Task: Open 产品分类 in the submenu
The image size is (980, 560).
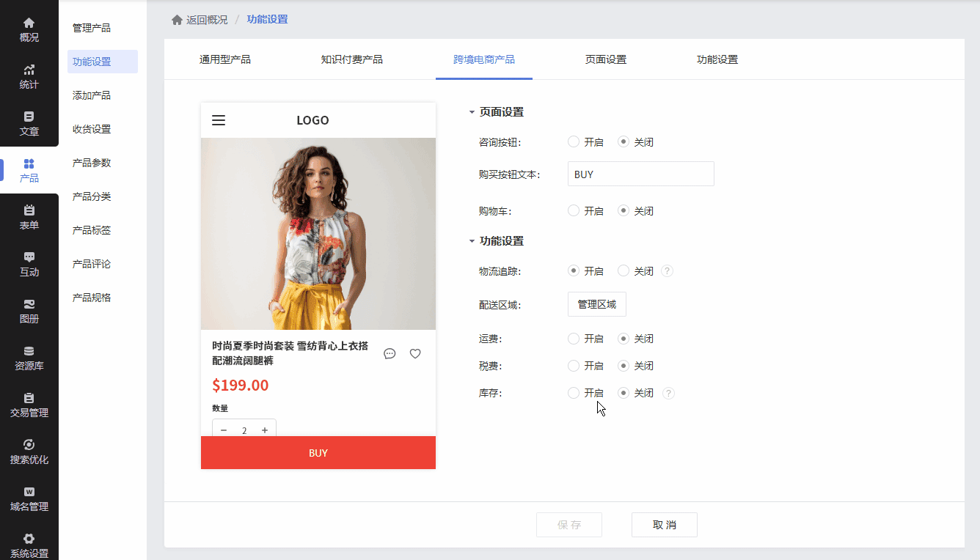Action: [x=92, y=196]
